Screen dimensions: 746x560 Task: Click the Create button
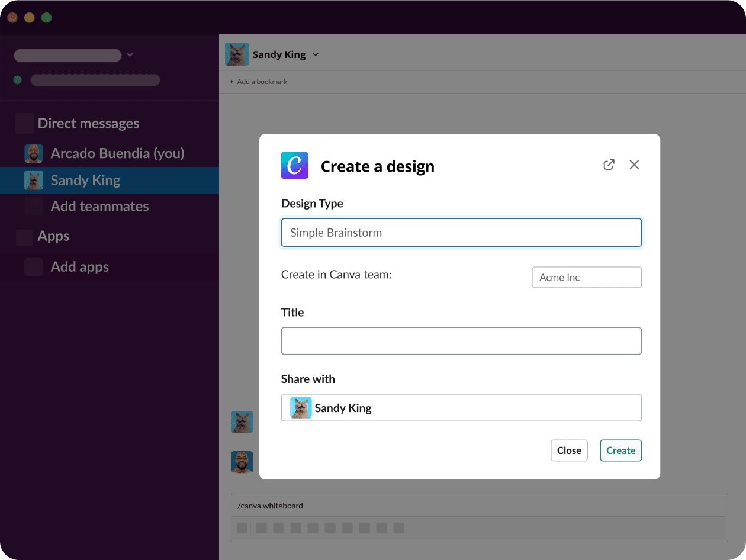(620, 450)
